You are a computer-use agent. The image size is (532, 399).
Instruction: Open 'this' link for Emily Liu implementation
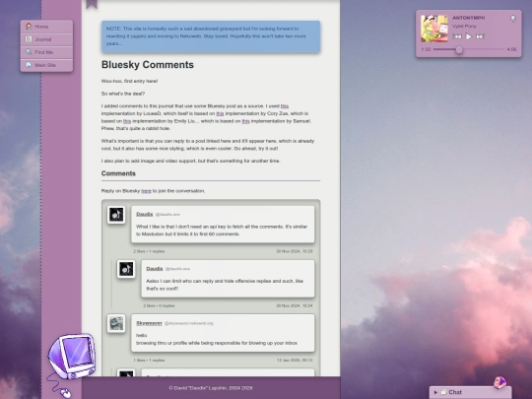tap(127, 121)
